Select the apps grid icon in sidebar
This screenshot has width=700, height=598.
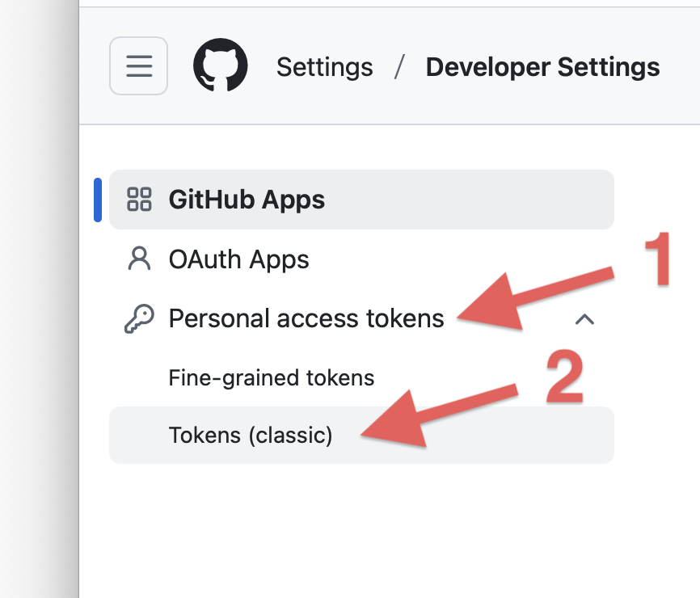pos(139,199)
